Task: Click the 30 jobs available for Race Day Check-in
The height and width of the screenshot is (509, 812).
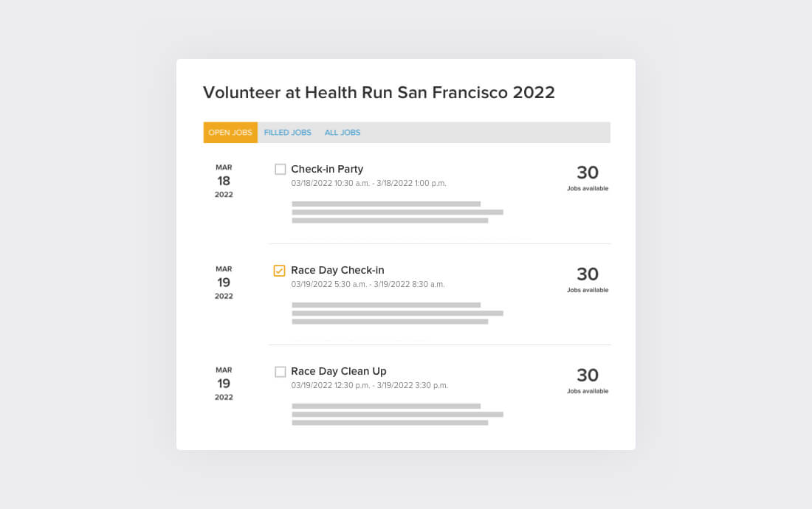Action: click(588, 278)
